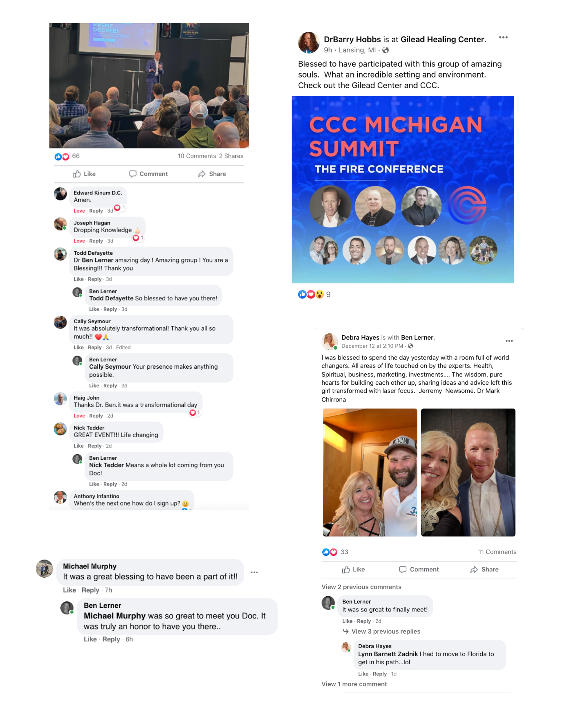Image resolution: width=562 pixels, height=728 pixels.
Task: Open options beside Michael Murphy's comment
Action: [x=254, y=572]
